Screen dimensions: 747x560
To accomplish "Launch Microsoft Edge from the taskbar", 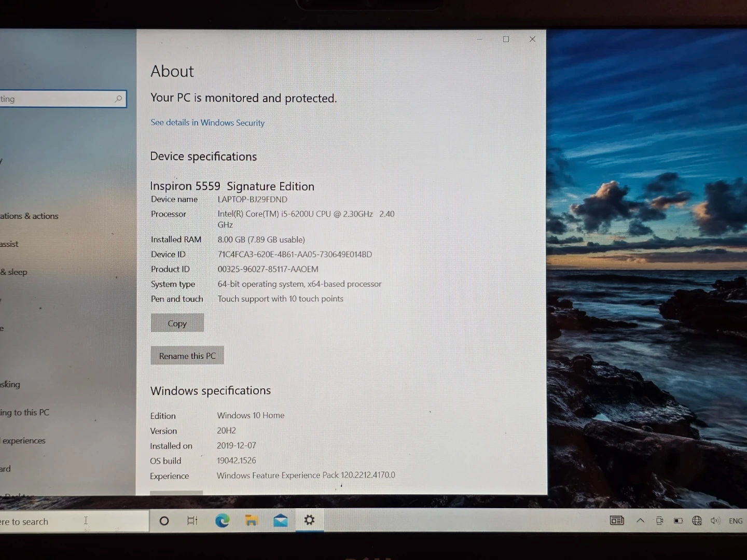I will click(x=222, y=521).
